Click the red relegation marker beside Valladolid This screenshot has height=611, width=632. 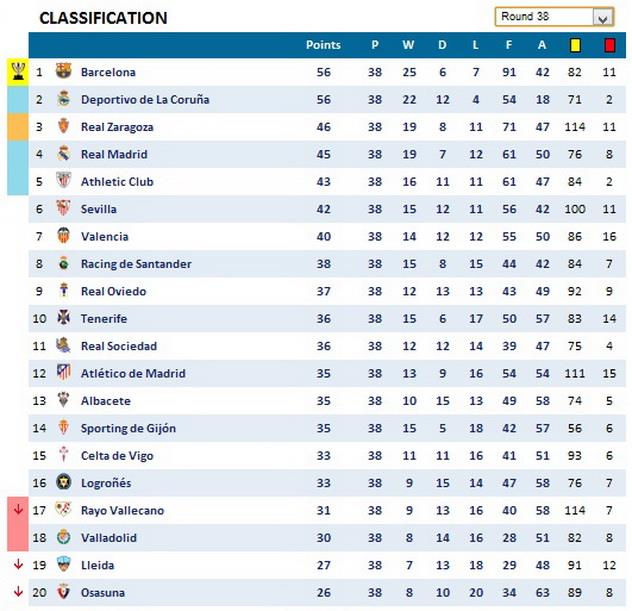pos(18,537)
